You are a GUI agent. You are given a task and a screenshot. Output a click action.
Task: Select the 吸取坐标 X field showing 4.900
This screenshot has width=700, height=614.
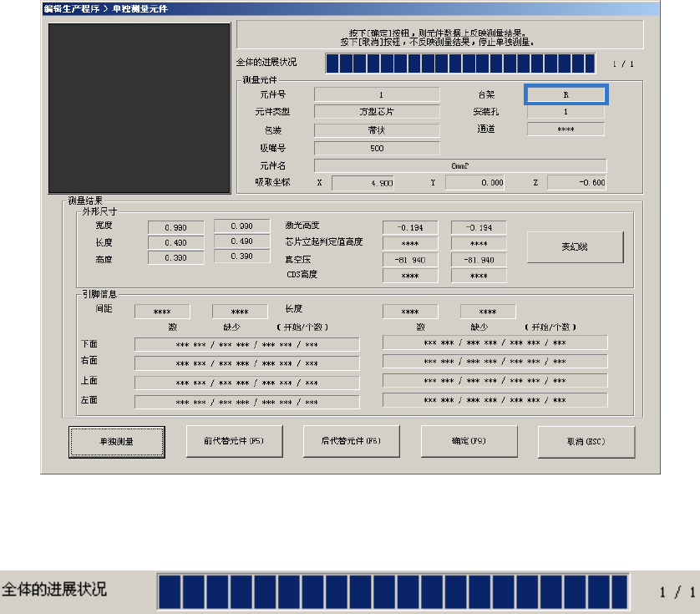(x=363, y=183)
